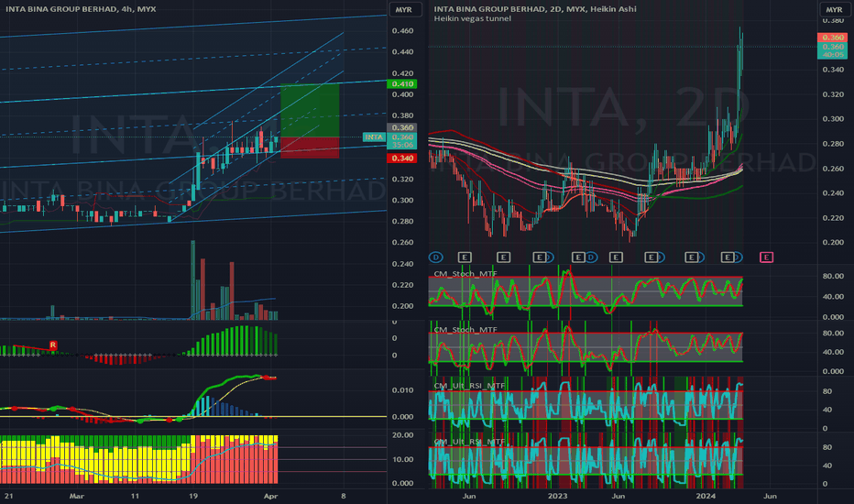Click 20.00 on the bottom left indicator scale
Screen dimensions: 854x504
pos(402,435)
